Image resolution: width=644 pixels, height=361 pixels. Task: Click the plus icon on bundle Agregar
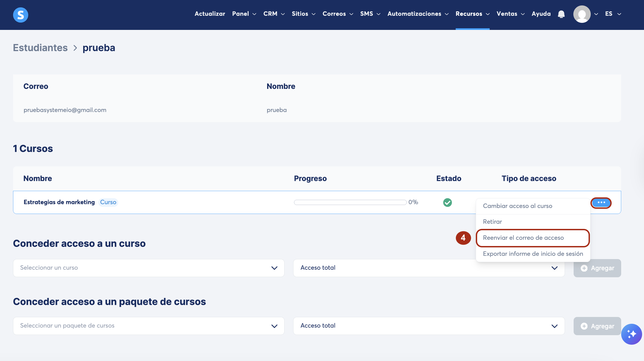point(584,326)
